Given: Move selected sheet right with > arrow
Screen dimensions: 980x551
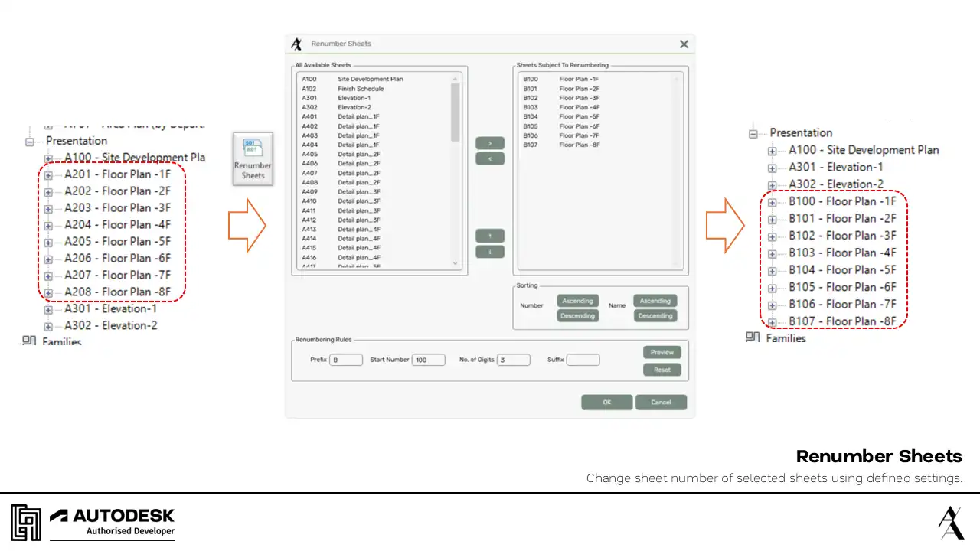Looking at the screenshot, I should click(490, 143).
